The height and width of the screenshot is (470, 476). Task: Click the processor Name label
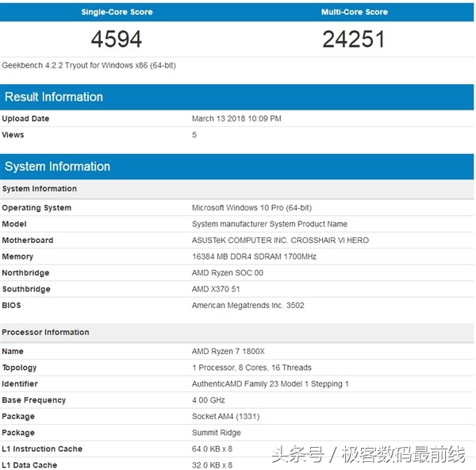13,352
